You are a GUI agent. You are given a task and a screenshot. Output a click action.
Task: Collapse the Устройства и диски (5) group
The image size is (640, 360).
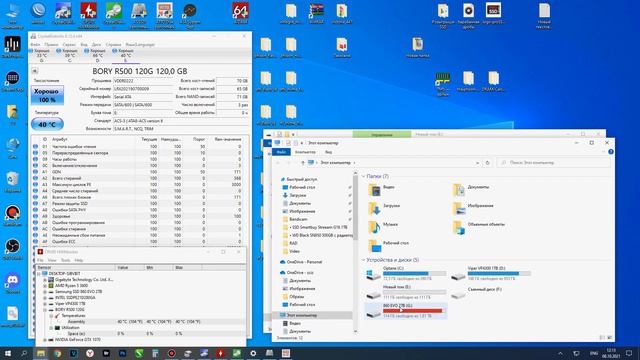tap(363, 260)
